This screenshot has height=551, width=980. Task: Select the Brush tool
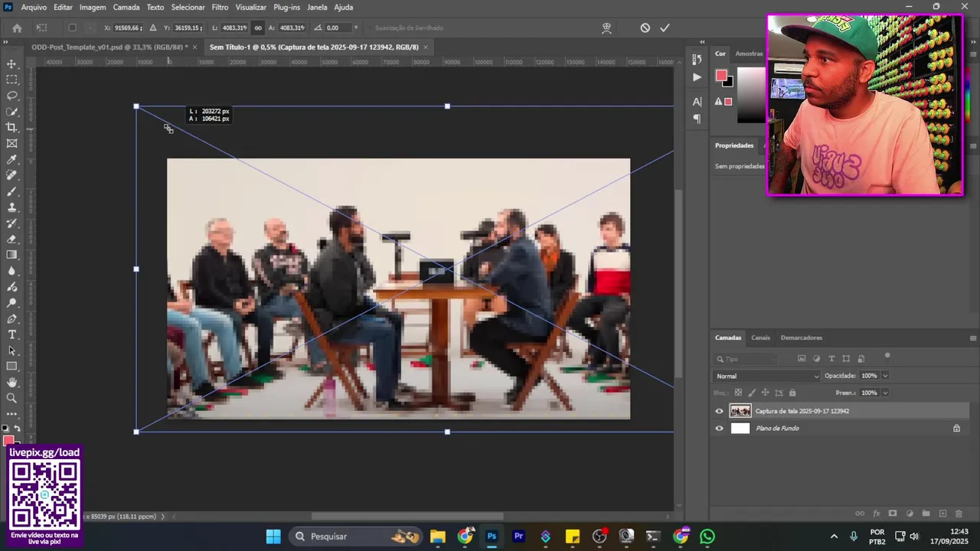pyautogui.click(x=11, y=191)
